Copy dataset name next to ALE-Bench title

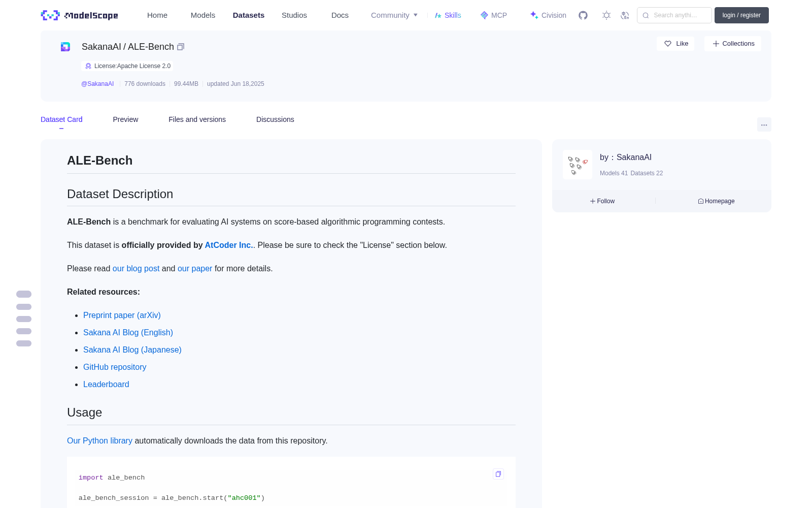[x=180, y=47]
